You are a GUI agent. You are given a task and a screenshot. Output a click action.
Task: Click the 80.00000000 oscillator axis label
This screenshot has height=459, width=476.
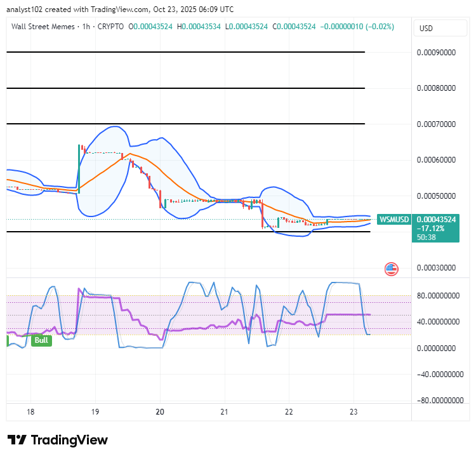click(438, 296)
